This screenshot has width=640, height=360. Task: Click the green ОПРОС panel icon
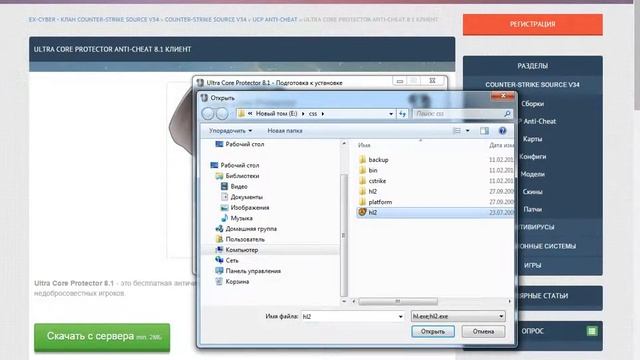(x=592, y=331)
